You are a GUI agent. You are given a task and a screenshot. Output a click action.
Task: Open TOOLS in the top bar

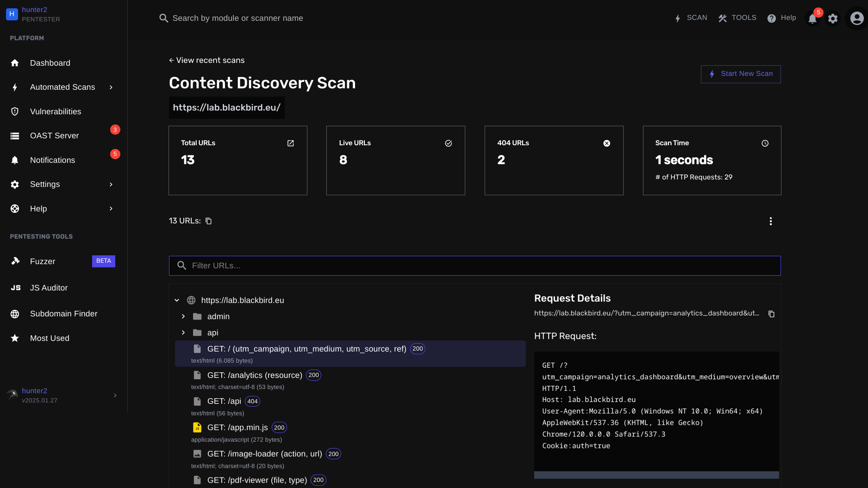click(737, 18)
